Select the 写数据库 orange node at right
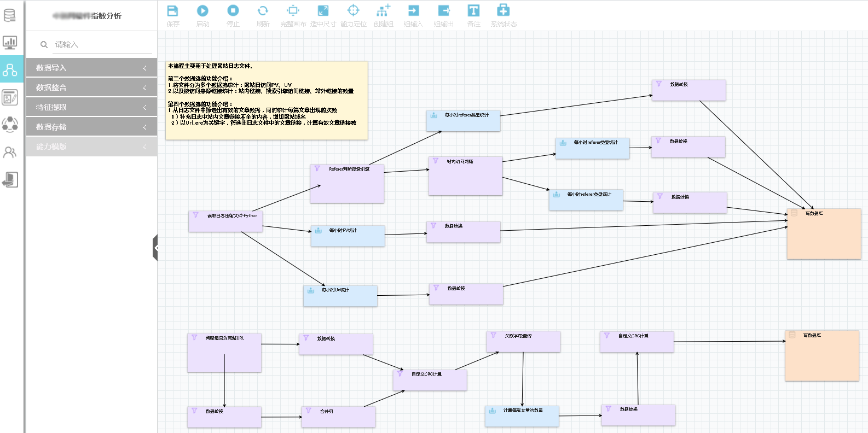This screenshot has height=433, width=868. tap(824, 233)
